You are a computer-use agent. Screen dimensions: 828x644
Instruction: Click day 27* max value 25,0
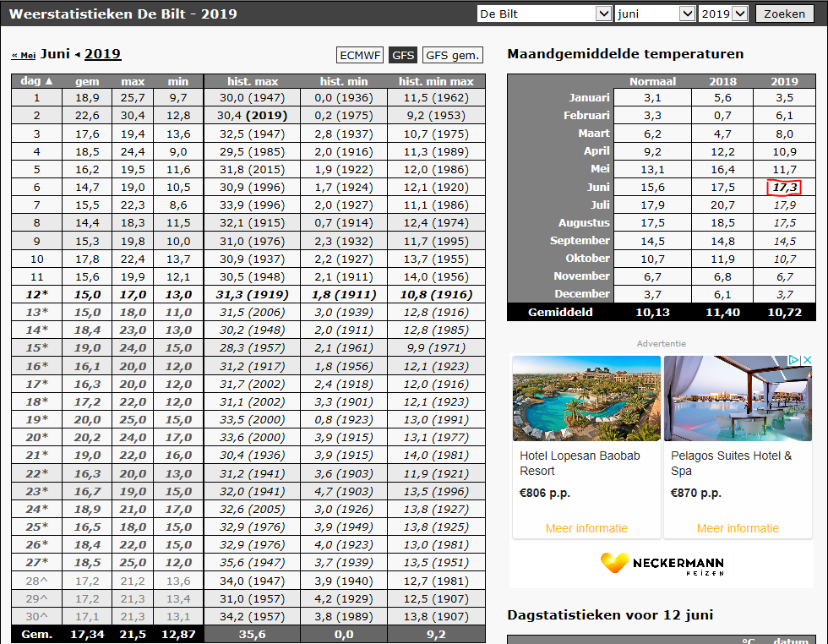click(133, 563)
